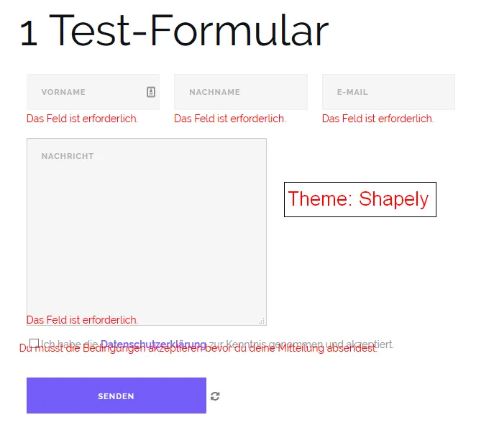Open the Datenschutzerklärung link
Image resolution: width=494 pixels, height=448 pixels.
click(153, 344)
